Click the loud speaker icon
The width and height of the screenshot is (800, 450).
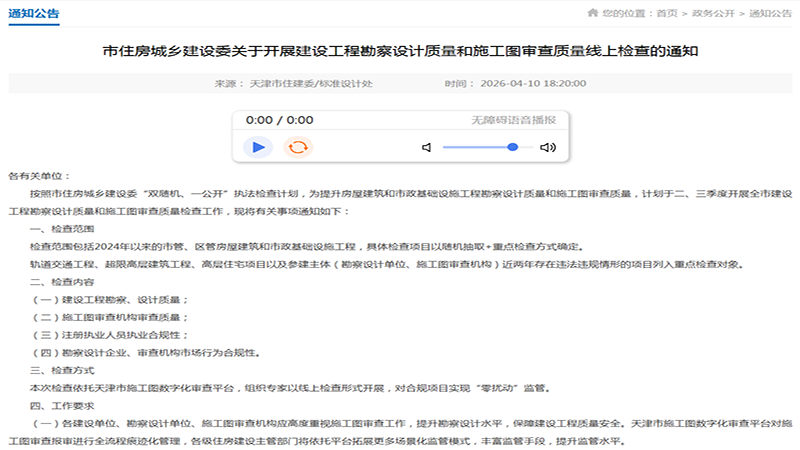click(548, 147)
